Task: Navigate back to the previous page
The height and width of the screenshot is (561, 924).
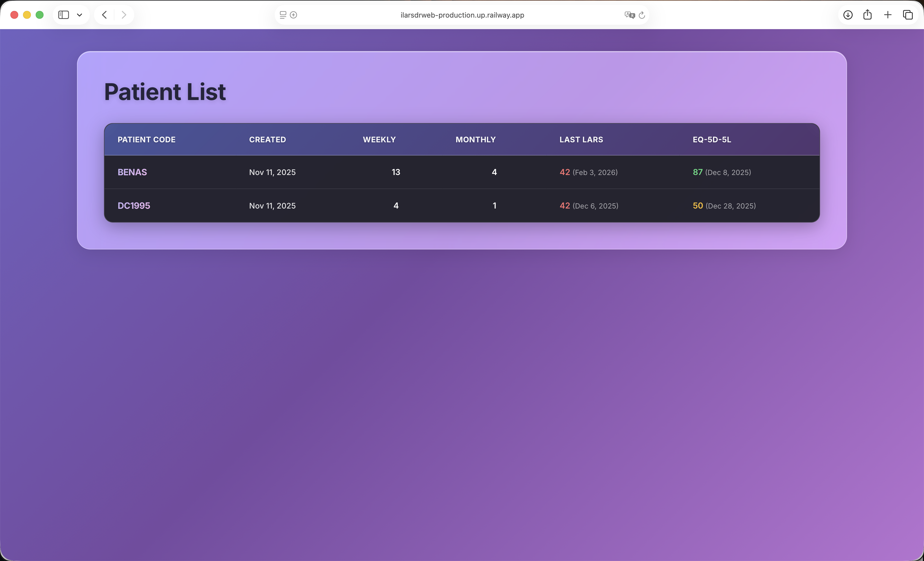Action: tap(104, 15)
